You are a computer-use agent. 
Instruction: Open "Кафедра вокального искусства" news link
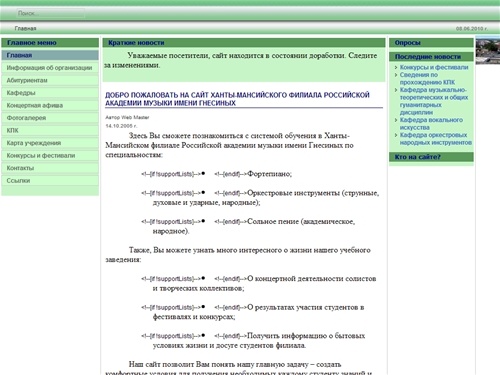[x=431, y=124]
